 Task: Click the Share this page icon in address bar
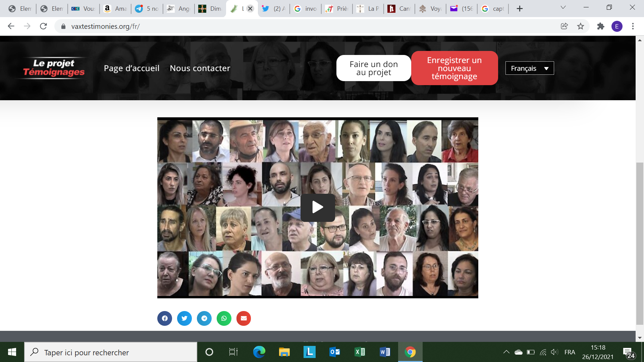(x=564, y=26)
